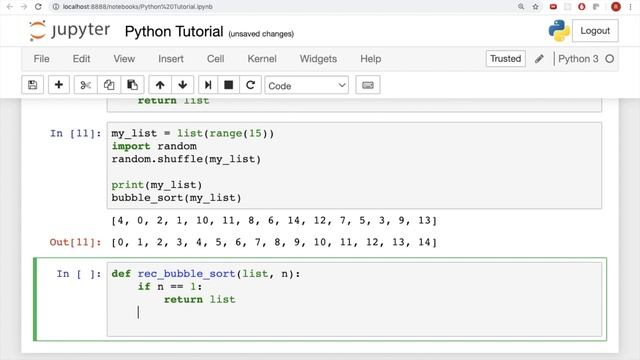This screenshot has height=360, width=640.
Task: Click the browser address bar URL
Action: click(x=138, y=7)
